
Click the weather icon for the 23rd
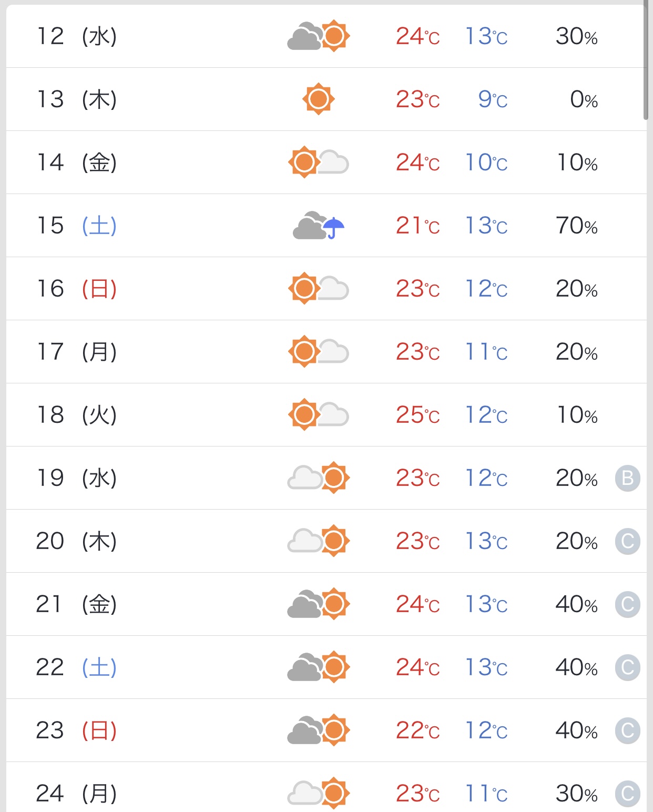point(318,730)
